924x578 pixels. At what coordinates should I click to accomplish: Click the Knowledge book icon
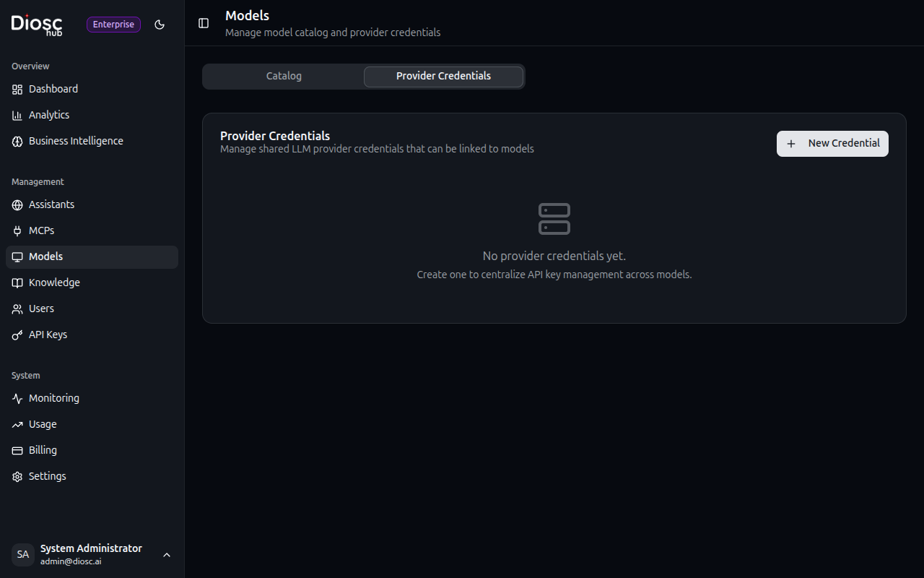tap(17, 282)
